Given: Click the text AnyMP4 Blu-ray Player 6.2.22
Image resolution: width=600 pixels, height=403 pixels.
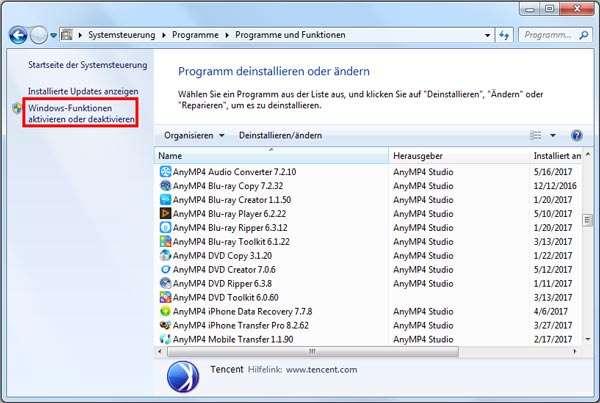Looking at the screenshot, I should 229,214.
